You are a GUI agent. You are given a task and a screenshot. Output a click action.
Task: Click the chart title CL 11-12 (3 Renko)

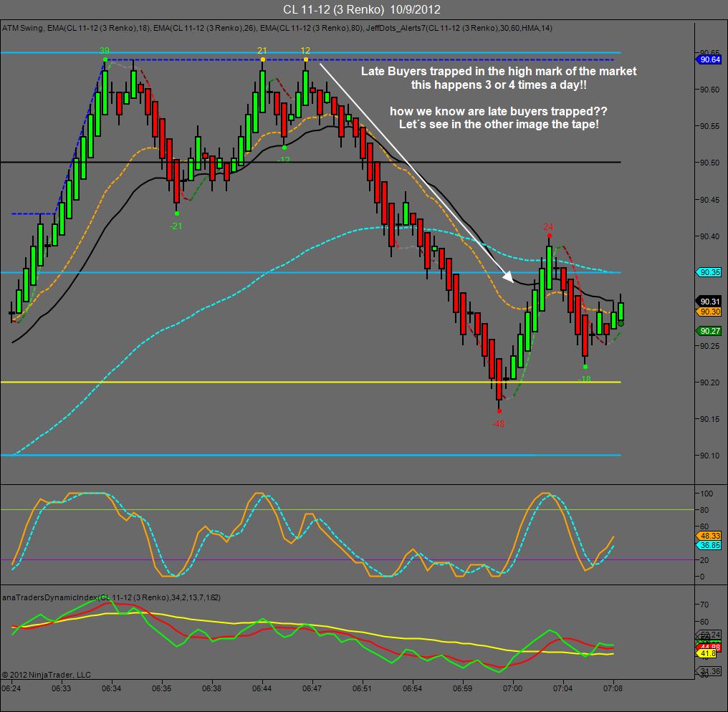coord(333,9)
